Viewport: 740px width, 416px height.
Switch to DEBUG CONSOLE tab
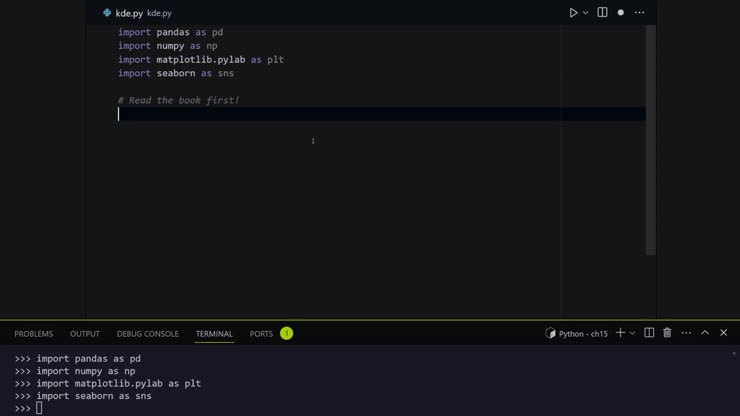147,334
